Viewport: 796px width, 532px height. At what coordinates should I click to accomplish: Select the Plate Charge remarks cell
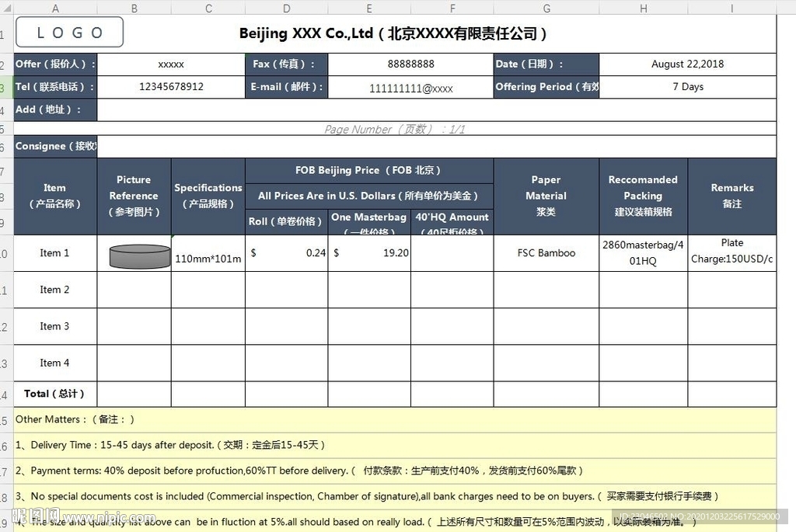coord(731,252)
